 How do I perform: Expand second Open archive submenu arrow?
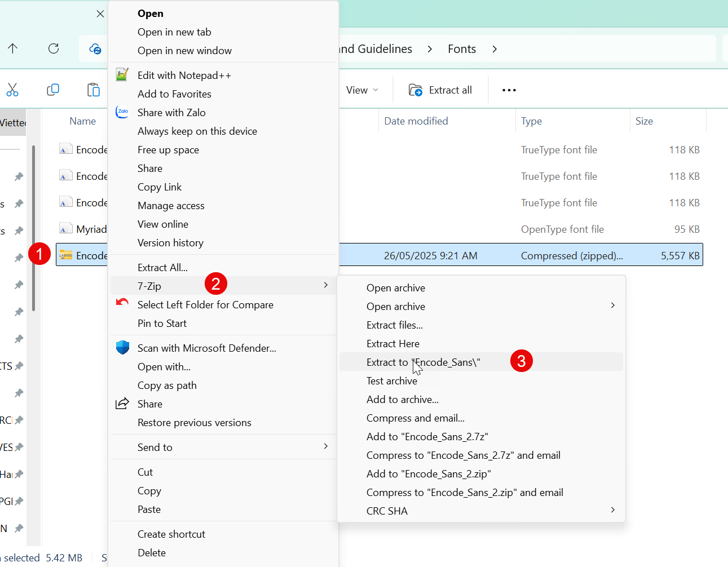[x=613, y=305]
